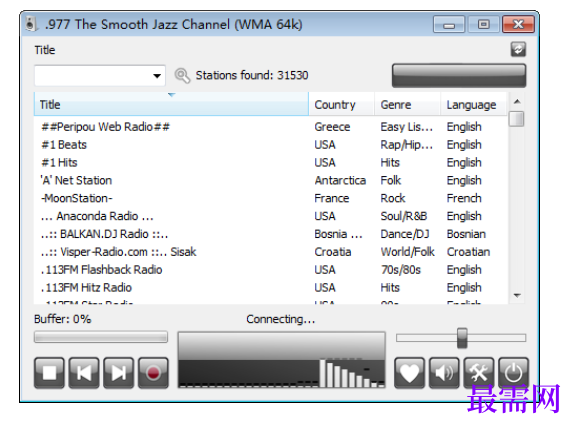This screenshot has width=579, height=430.
Task: Click the France country cell
Action: pyautogui.click(x=332, y=198)
